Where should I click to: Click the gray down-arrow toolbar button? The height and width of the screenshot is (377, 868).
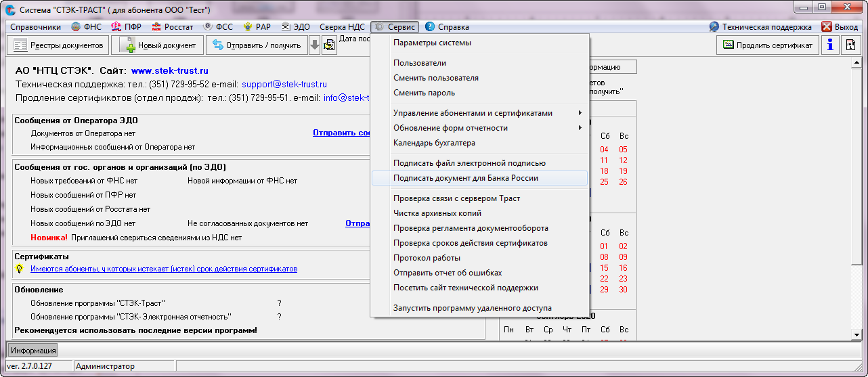tap(315, 45)
